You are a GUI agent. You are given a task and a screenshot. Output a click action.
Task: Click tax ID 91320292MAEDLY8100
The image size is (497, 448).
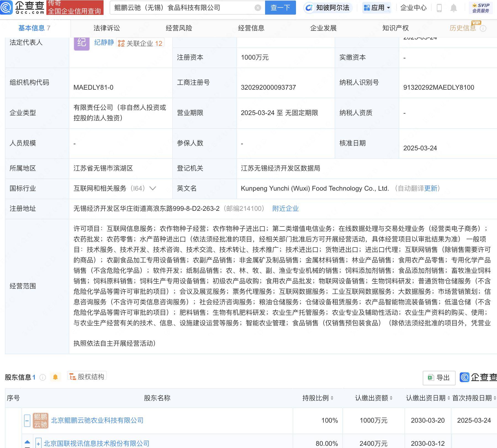[x=438, y=87]
